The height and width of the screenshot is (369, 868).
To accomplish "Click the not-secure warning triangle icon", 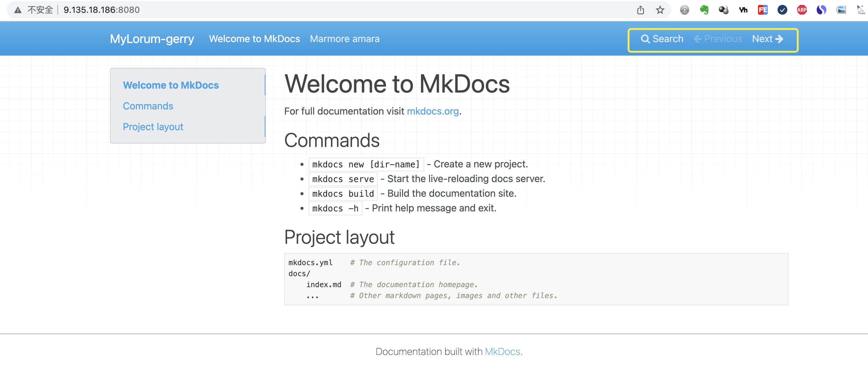I will (18, 10).
